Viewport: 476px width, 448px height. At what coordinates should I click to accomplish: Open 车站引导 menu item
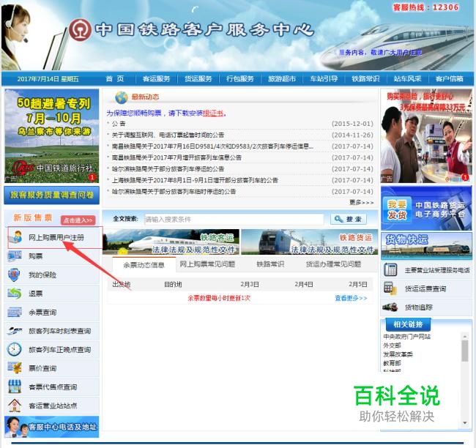coord(324,79)
